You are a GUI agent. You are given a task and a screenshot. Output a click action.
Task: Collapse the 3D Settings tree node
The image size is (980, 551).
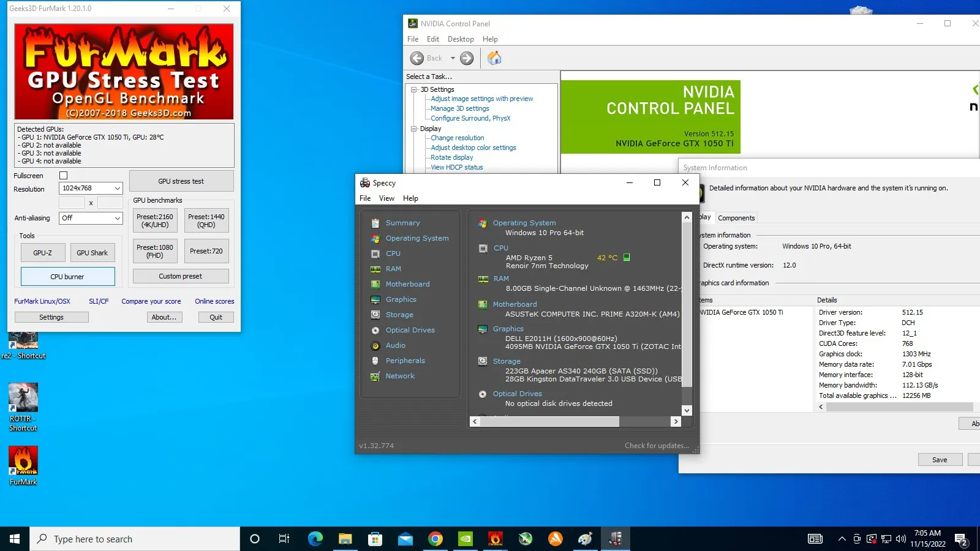(x=414, y=89)
